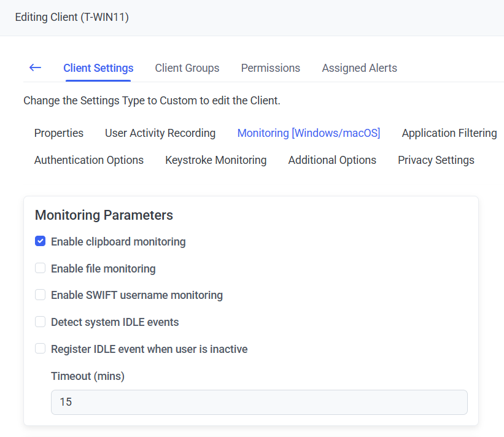Open the Permissions tab
The width and height of the screenshot is (504, 437).
pos(270,68)
